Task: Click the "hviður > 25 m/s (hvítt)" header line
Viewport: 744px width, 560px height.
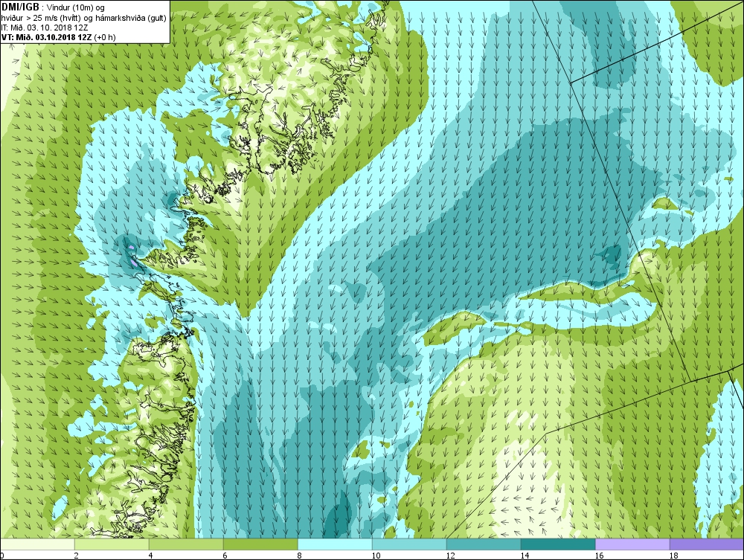Action: click(x=42, y=18)
